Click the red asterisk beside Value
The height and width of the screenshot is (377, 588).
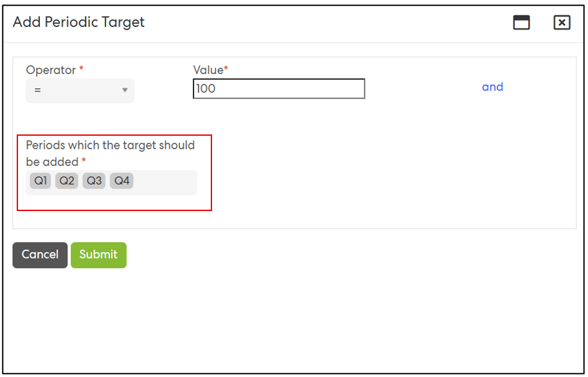pyautogui.click(x=226, y=69)
